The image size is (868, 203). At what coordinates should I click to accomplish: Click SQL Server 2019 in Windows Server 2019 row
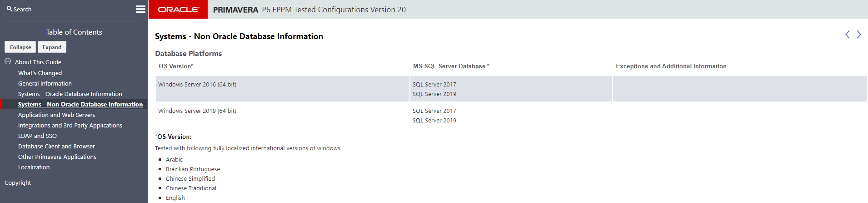pyautogui.click(x=434, y=120)
